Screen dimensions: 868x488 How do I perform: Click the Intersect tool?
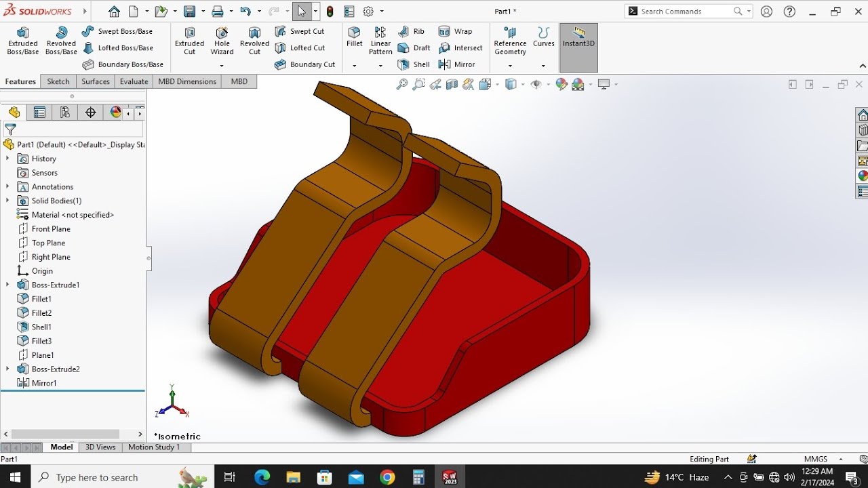(461, 48)
